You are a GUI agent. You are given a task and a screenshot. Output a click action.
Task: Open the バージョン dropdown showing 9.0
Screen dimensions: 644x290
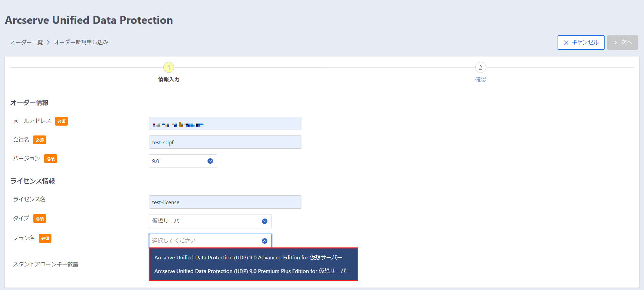pyautogui.click(x=183, y=161)
